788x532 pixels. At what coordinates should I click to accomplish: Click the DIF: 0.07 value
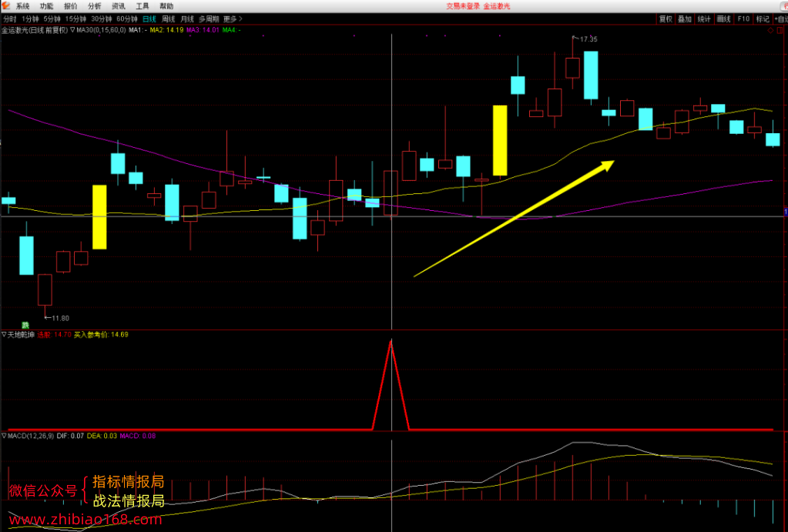click(70, 436)
